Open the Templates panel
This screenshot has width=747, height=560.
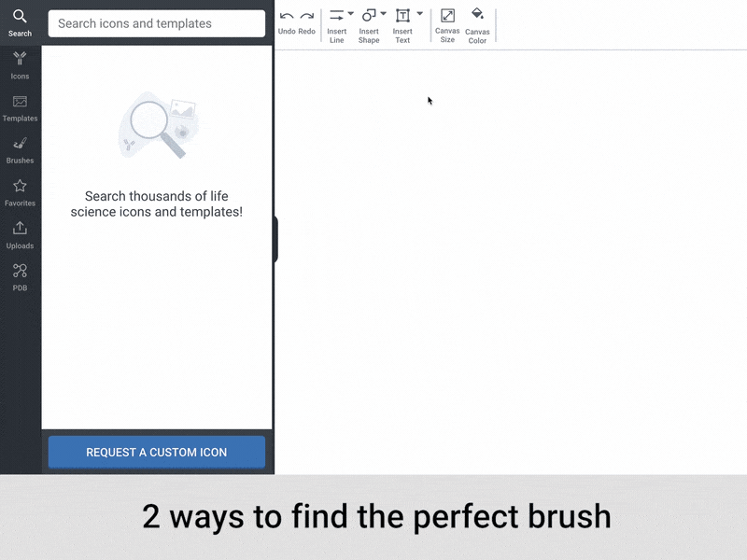click(20, 107)
